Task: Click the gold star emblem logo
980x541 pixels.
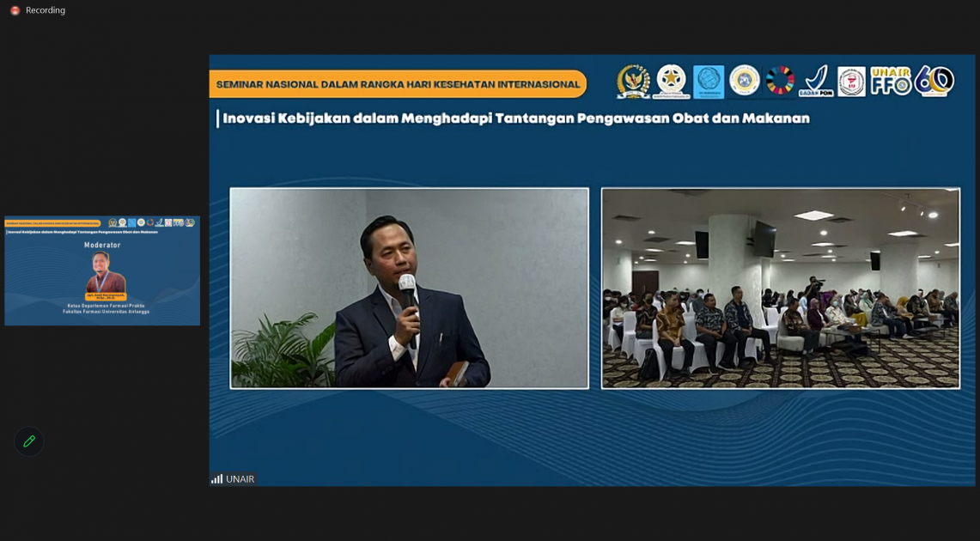Action: pos(672,81)
